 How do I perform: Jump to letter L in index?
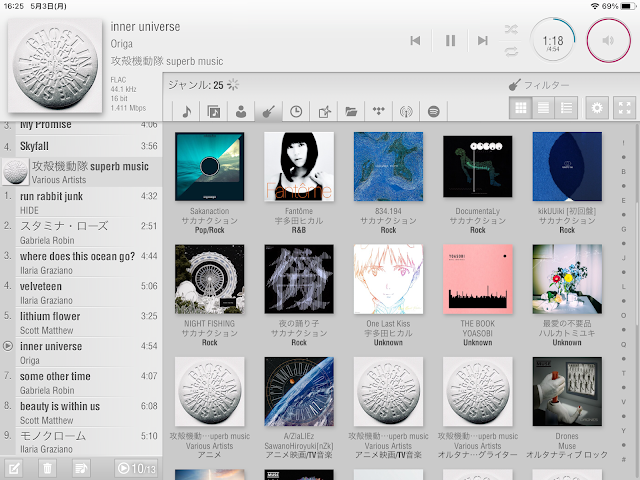coord(623,287)
